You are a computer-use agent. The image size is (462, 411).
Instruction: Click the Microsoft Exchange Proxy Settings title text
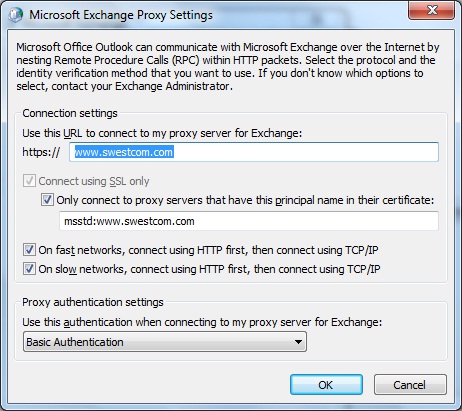pos(121,15)
